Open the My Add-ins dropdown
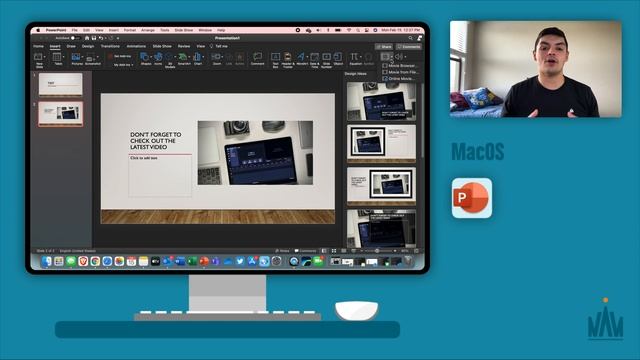640x360 pixels. click(x=124, y=64)
